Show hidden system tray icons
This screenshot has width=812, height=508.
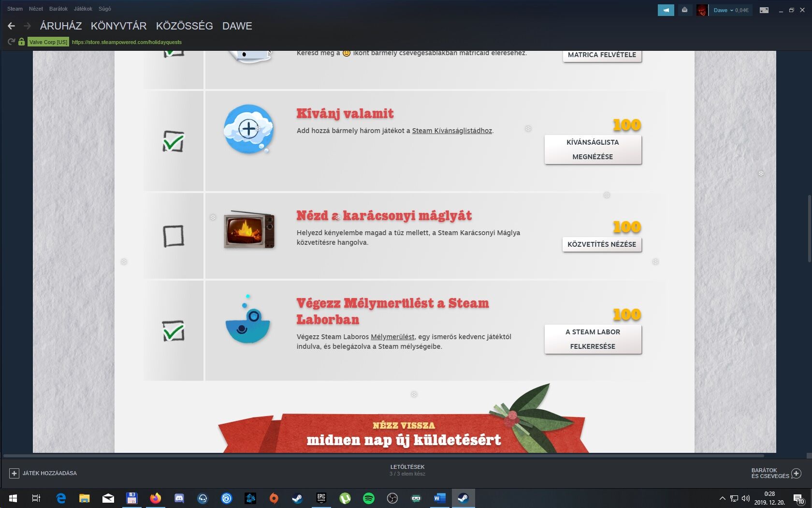click(x=723, y=498)
